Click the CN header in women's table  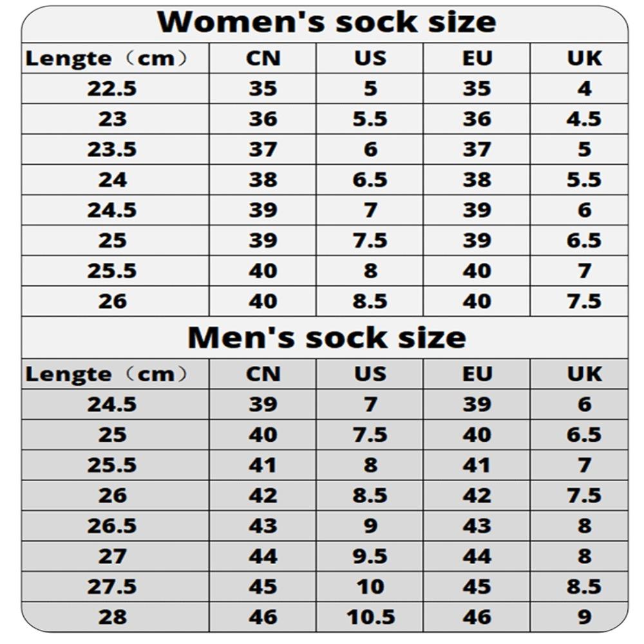click(x=263, y=59)
